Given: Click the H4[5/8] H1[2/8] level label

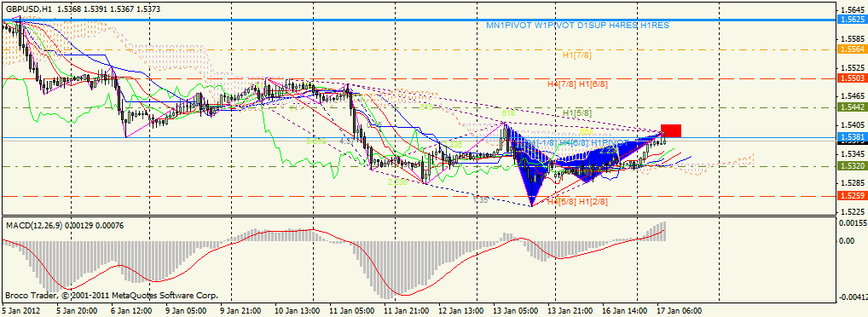Looking at the screenshot, I should coord(578,203).
